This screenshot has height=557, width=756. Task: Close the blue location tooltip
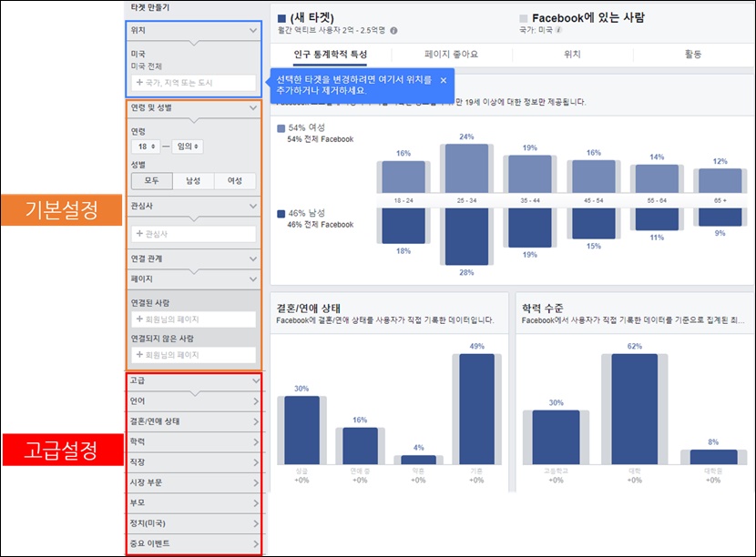[x=443, y=80]
